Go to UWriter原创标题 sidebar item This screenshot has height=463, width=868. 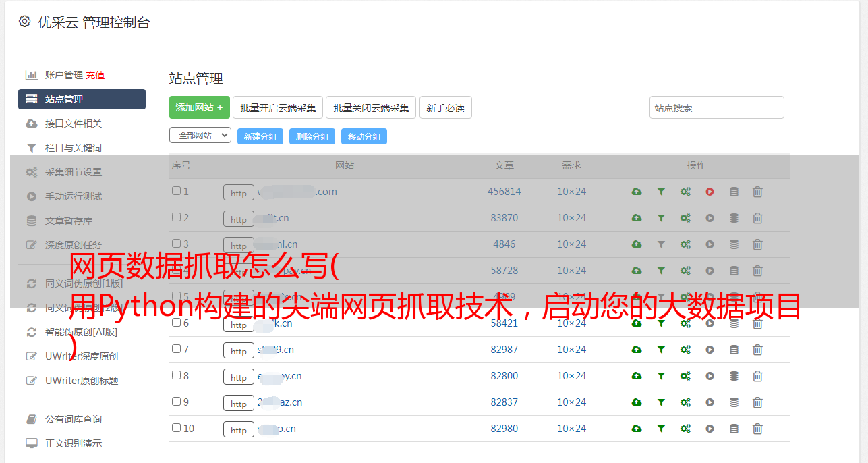point(82,381)
